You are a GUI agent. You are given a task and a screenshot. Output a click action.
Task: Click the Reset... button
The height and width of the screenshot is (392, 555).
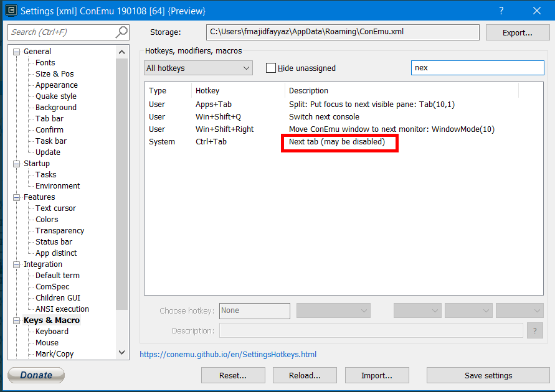[233, 375]
